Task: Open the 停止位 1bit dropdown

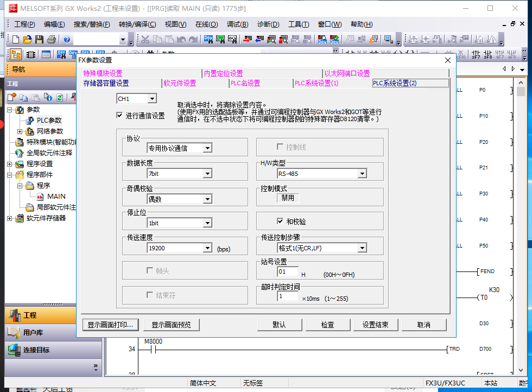Action: tap(207, 223)
